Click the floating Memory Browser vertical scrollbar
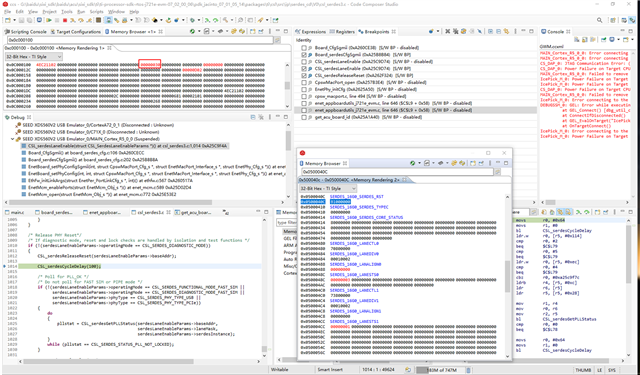This screenshot has height=375, width=640. pyautogui.click(x=508, y=277)
